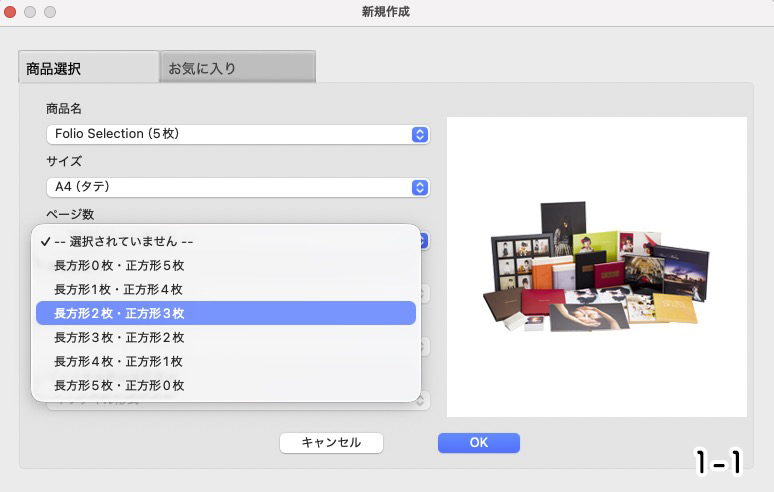Click the product albums preview image
This screenshot has width=774, height=492.
[x=596, y=266]
